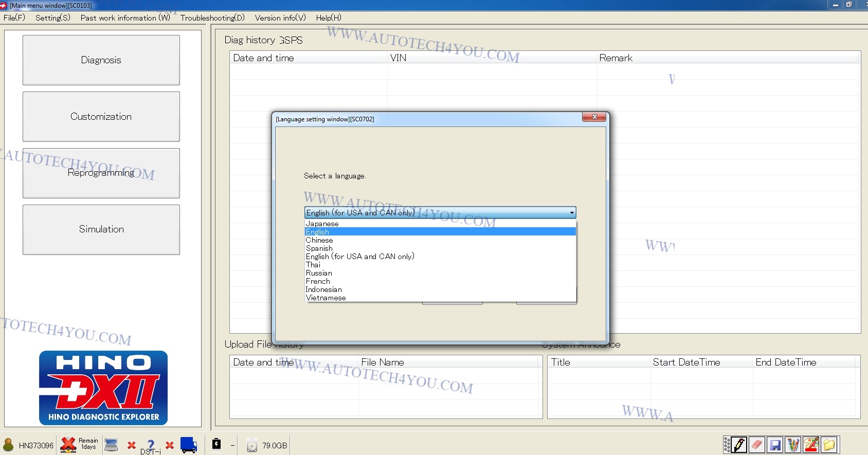
Task: Select Spanish from the language list
Action: (319, 248)
